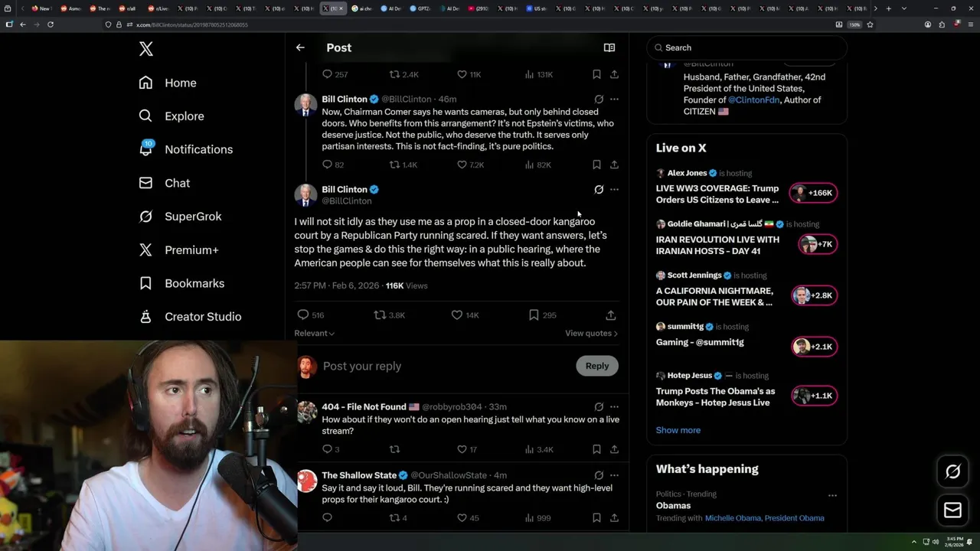Repost The Shallow State reply (4)
The height and width of the screenshot is (551, 980).
[398, 518]
